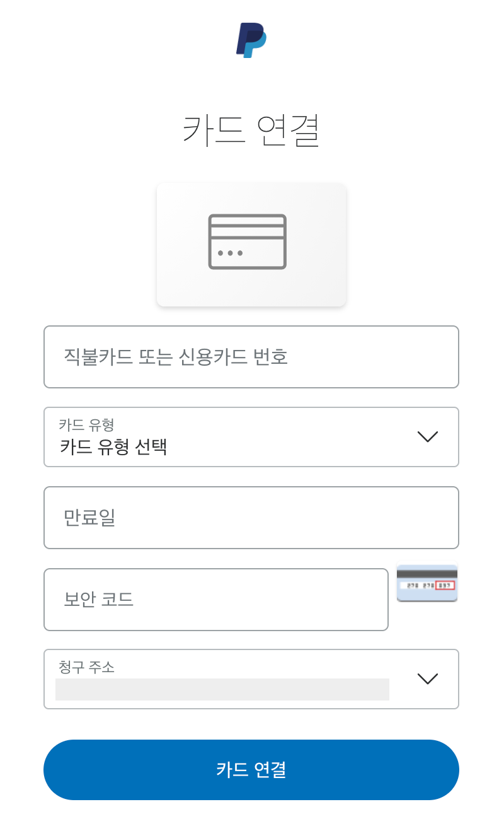Click the chevron arrow in 카드 유형 field
Viewport: 504px width, 826px height.
(x=428, y=436)
